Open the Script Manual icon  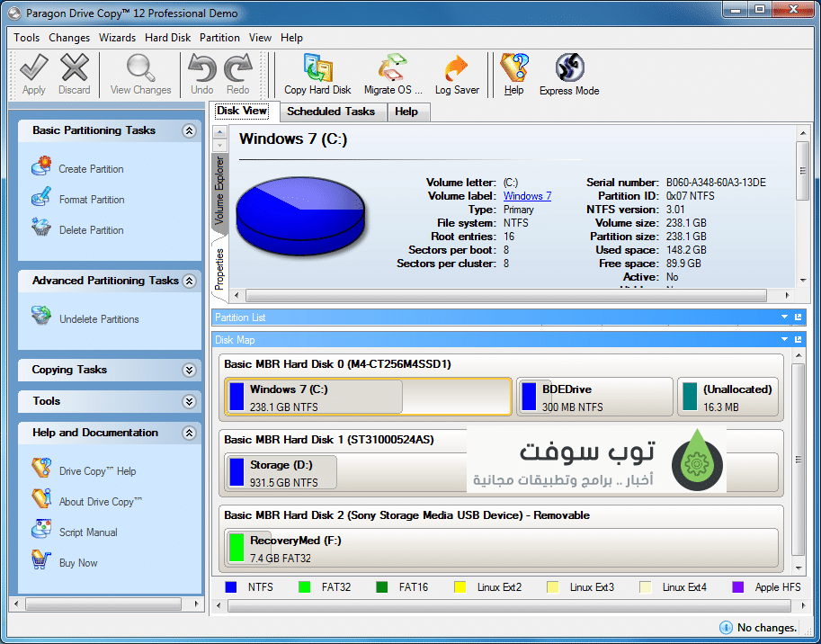(41, 530)
